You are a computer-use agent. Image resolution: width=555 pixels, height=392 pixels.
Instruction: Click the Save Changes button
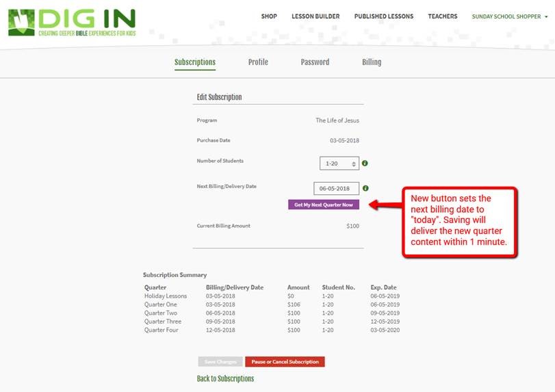tap(220, 362)
